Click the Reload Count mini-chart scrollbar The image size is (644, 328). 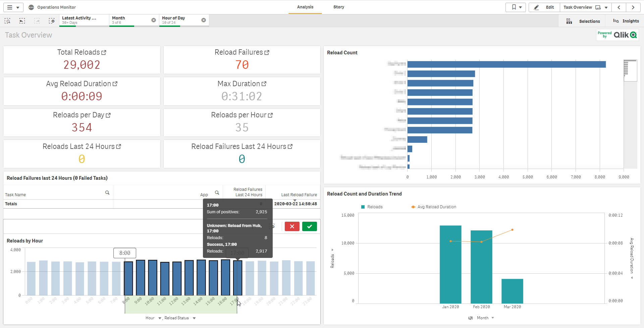pos(630,70)
